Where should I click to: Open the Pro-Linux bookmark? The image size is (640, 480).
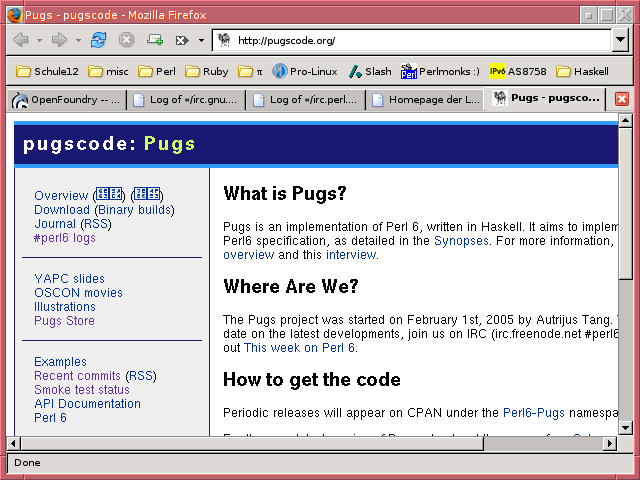click(304, 71)
